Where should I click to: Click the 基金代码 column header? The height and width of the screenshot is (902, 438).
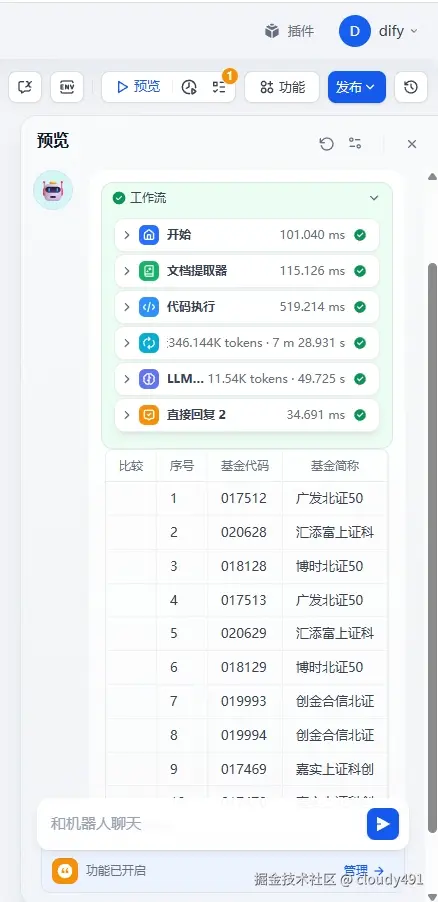(x=245, y=465)
